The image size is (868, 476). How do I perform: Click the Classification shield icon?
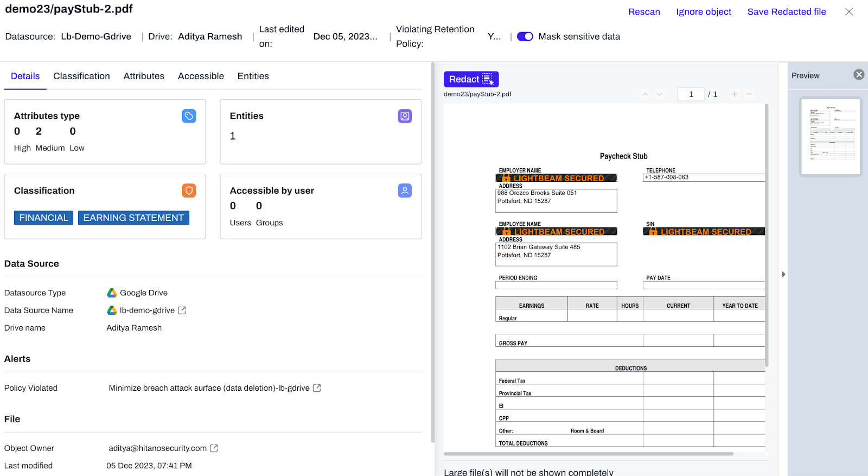(189, 191)
